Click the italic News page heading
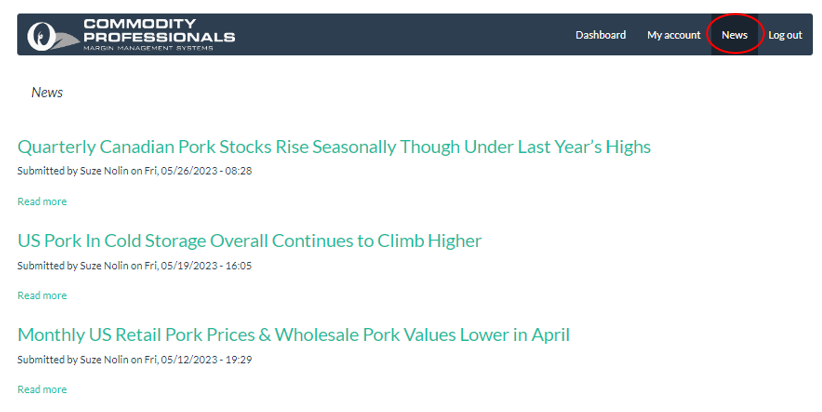The width and height of the screenshot is (822, 412). (47, 92)
